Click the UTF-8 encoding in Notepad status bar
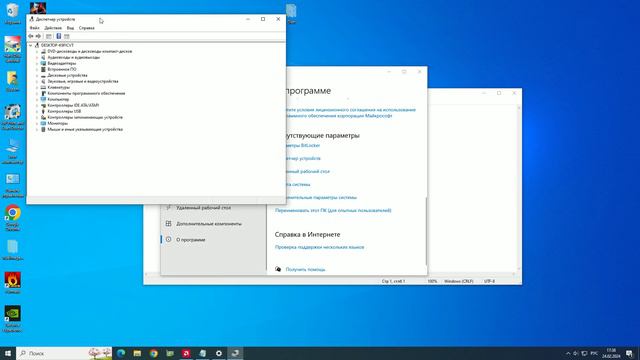Image resolution: width=640 pixels, height=360 pixels. [x=489, y=281]
